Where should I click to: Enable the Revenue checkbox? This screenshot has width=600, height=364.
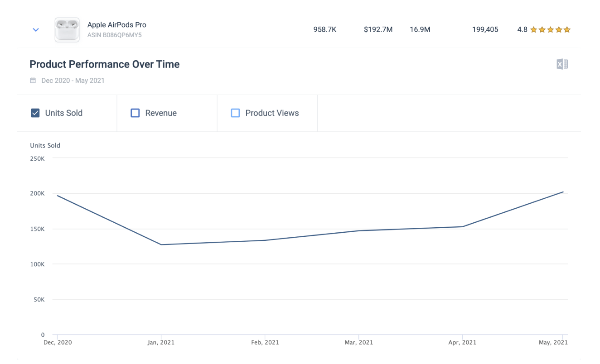pyautogui.click(x=135, y=113)
